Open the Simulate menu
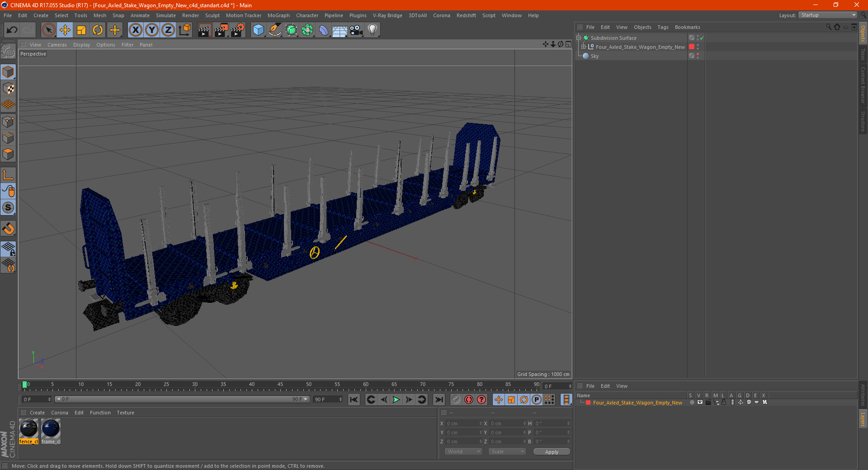 click(x=166, y=15)
